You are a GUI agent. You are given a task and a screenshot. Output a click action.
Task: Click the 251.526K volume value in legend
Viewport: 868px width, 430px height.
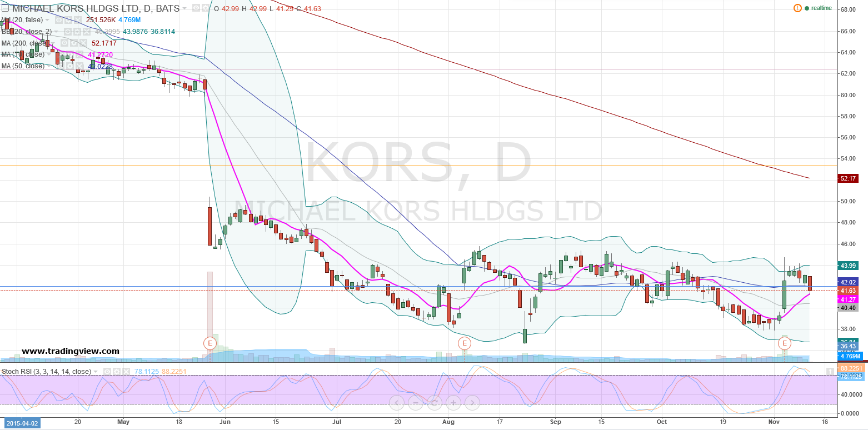pyautogui.click(x=100, y=20)
